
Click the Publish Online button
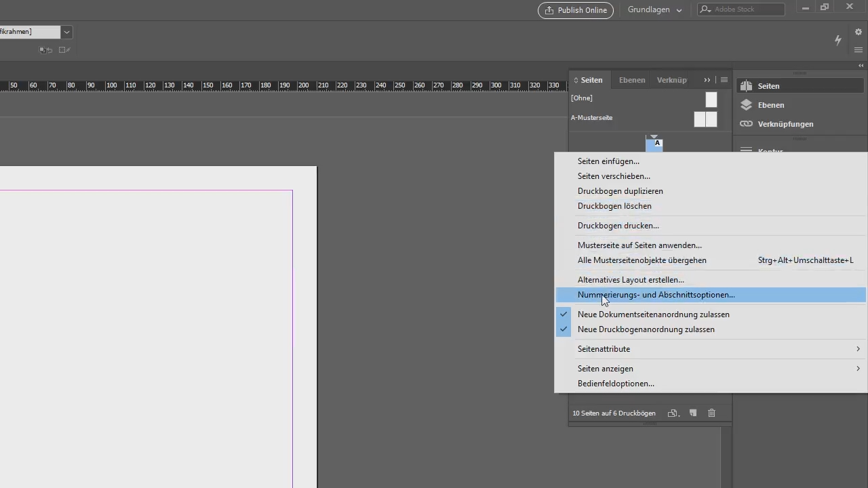575,10
